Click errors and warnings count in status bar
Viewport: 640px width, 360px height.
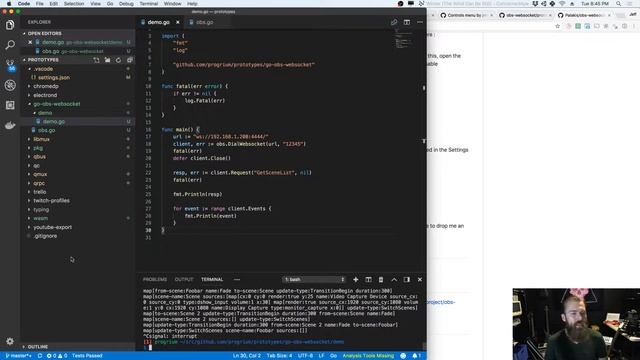pyautogui.click(x=57, y=356)
